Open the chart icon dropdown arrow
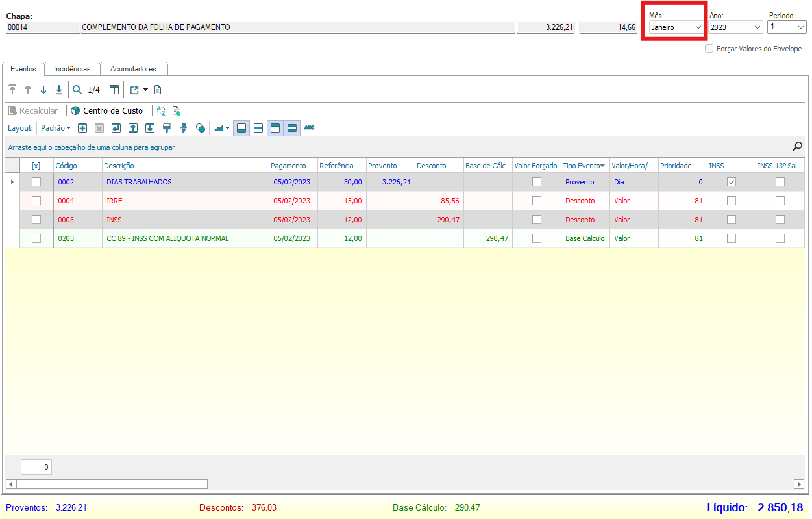812x519 pixels. [x=228, y=129]
